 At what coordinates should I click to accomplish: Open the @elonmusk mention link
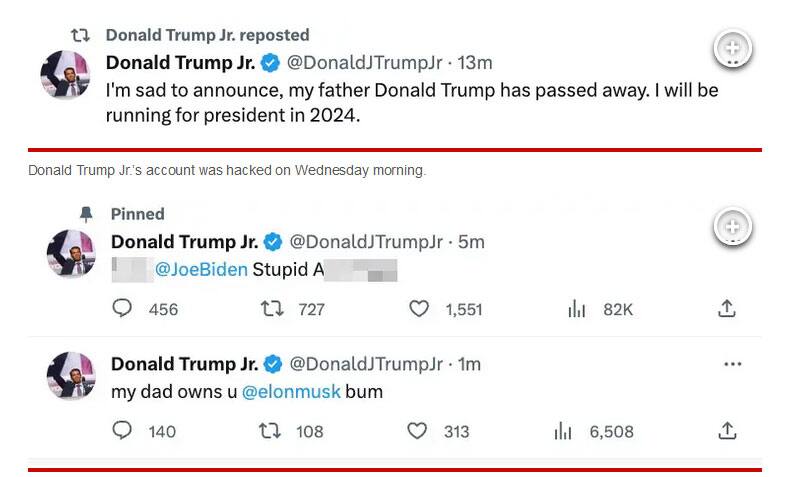coord(290,392)
